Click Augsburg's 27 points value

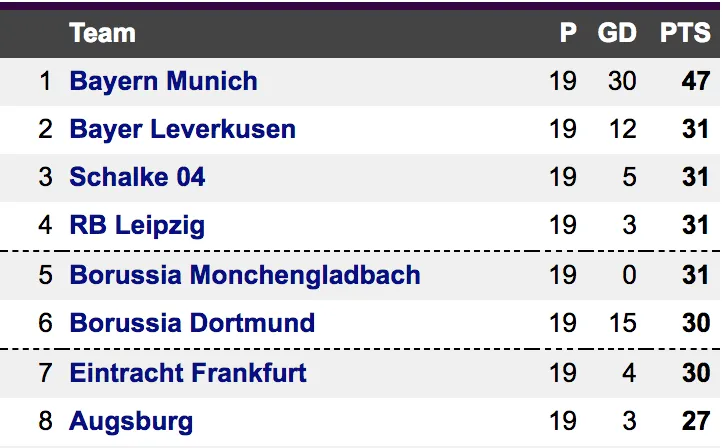point(695,421)
